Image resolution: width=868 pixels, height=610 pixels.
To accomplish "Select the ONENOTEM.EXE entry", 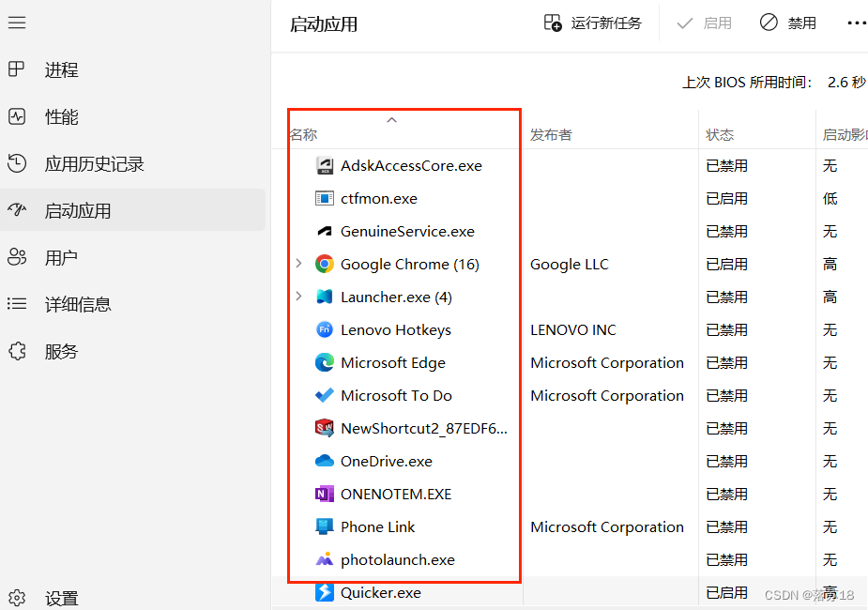I will coord(396,494).
